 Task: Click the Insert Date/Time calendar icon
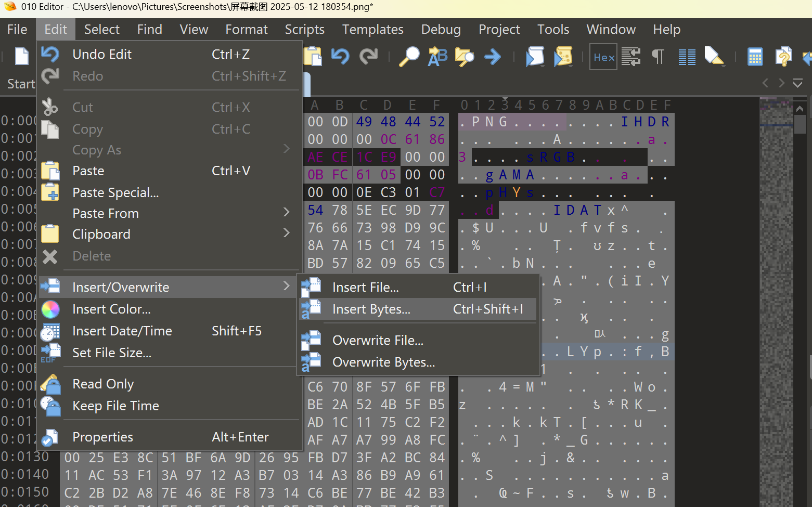click(50, 331)
